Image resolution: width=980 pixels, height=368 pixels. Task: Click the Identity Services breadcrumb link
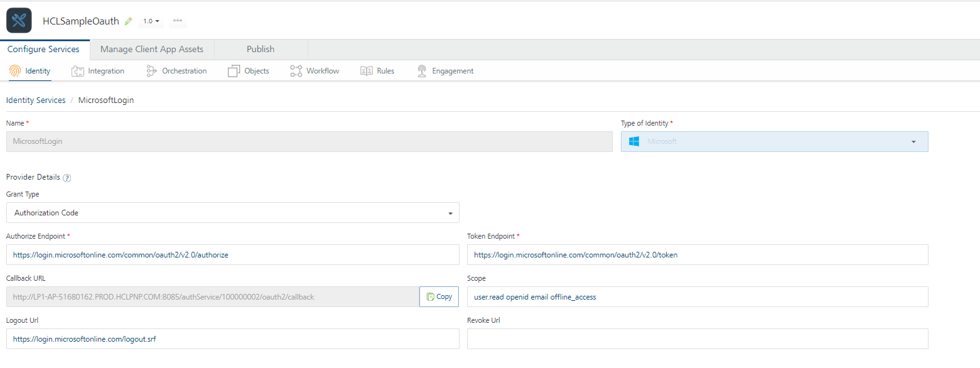click(x=36, y=100)
